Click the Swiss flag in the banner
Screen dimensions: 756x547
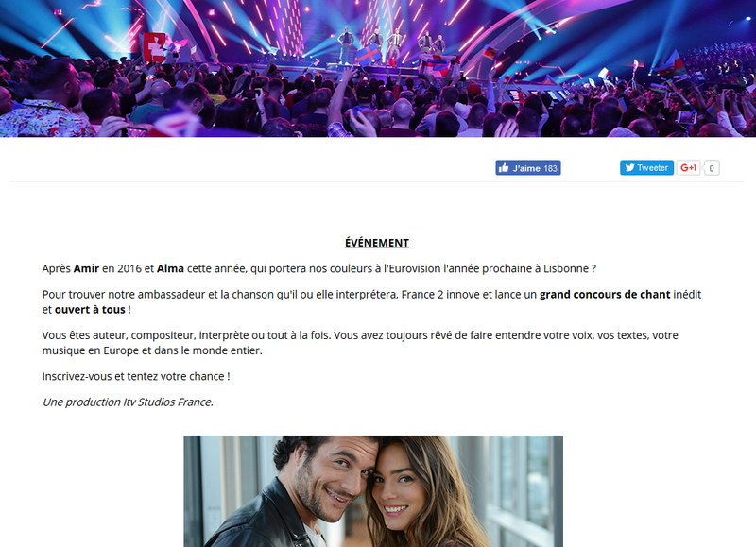coord(154,46)
